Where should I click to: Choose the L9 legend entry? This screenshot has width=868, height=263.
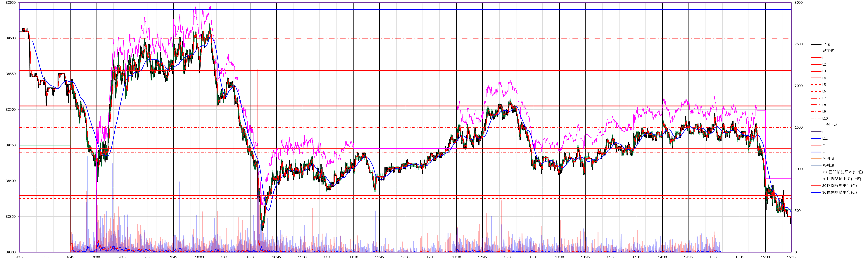[x=819, y=112]
